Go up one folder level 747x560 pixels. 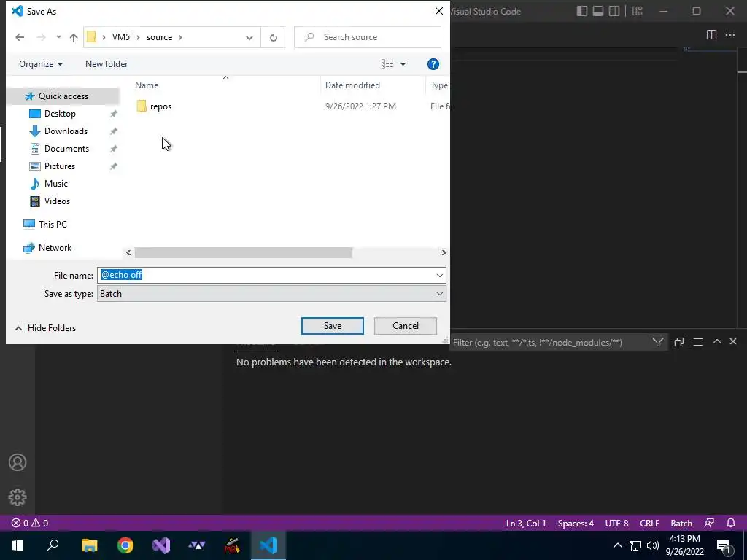pyautogui.click(x=74, y=37)
